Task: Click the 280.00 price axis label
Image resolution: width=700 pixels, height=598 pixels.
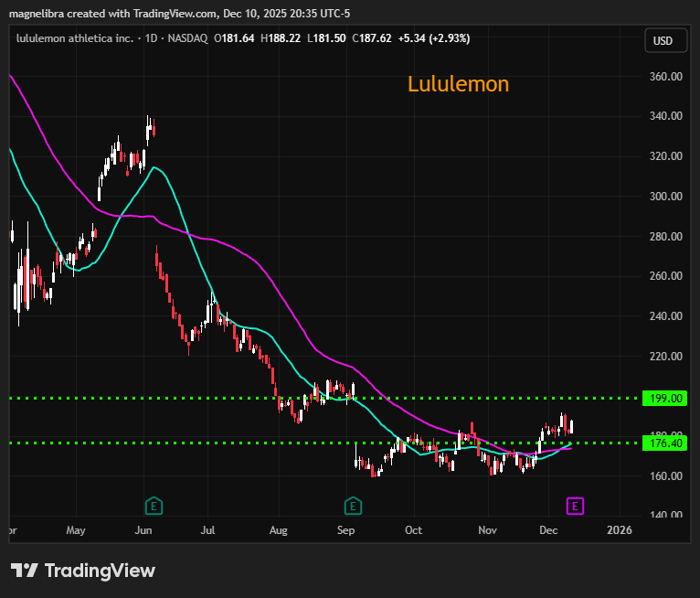Action: click(665, 236)
